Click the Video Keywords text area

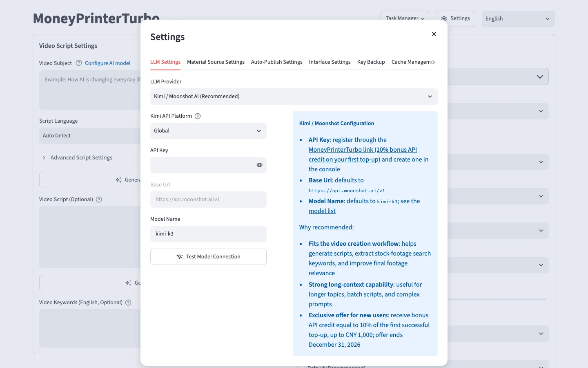(90, 328)
